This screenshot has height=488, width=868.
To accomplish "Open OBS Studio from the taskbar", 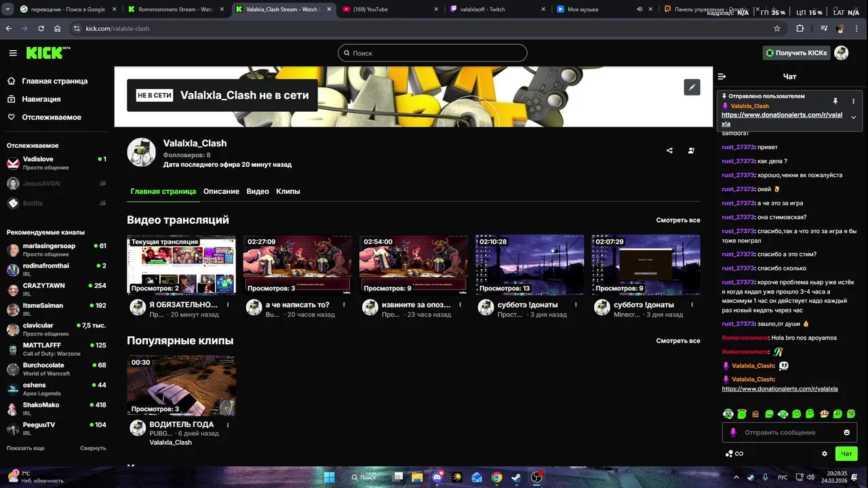I will [x=536, y=477].
